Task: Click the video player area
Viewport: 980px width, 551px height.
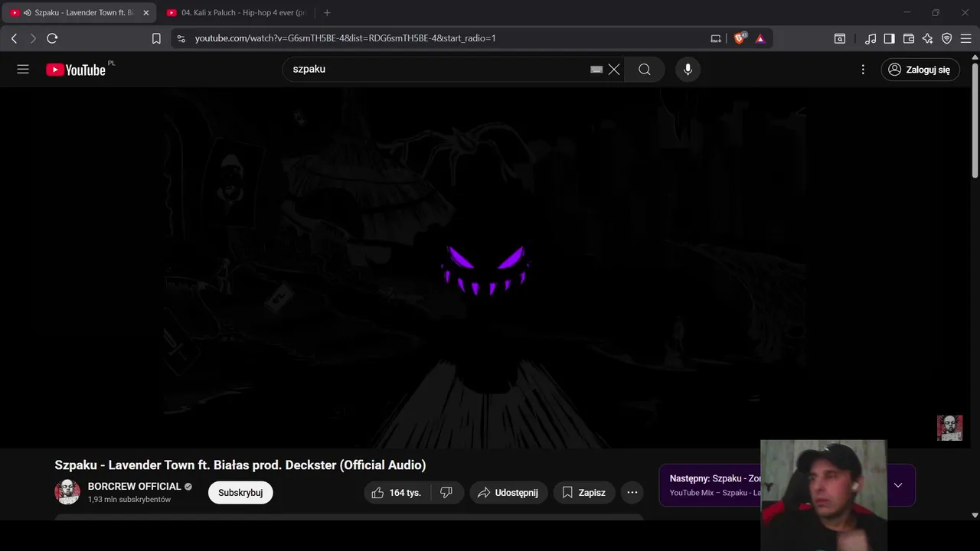Action: [485, 268]
